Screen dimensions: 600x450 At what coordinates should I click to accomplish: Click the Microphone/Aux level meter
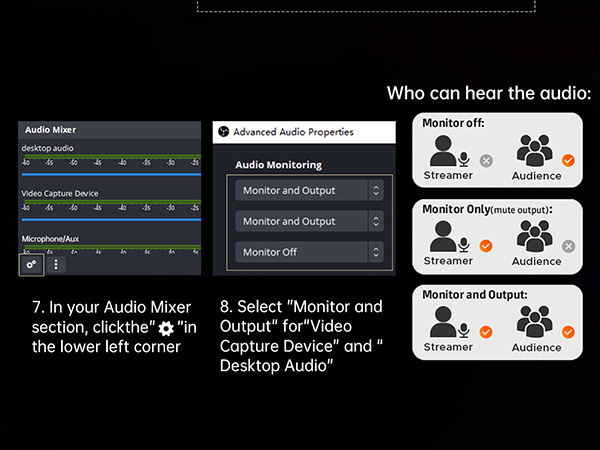[112, 247]
